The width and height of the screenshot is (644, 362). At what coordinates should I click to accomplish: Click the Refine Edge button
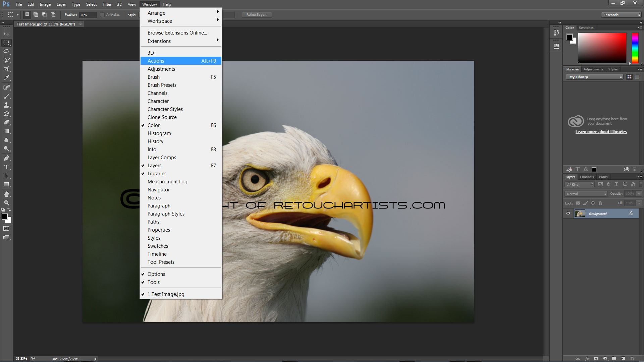257,15
